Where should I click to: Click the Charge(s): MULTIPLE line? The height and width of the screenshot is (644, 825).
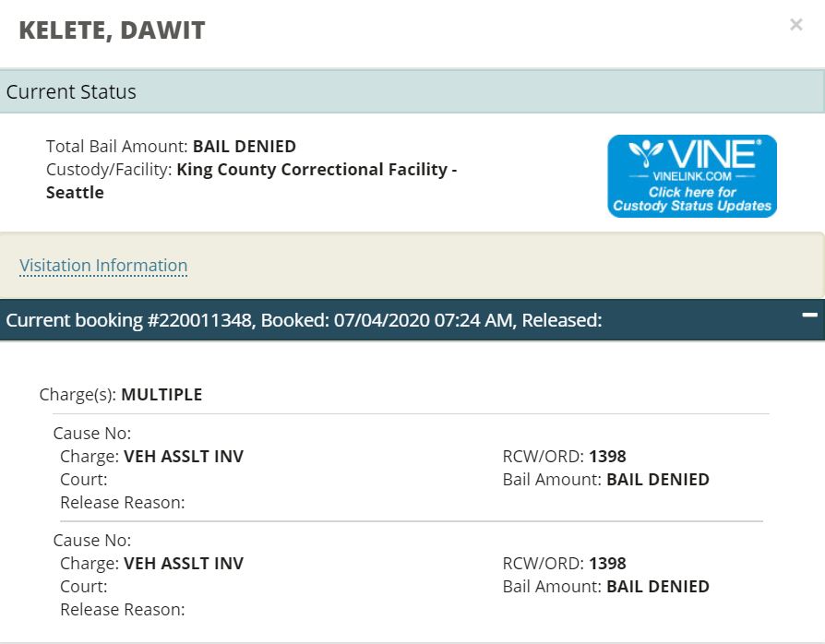click(x=121, y=395)
